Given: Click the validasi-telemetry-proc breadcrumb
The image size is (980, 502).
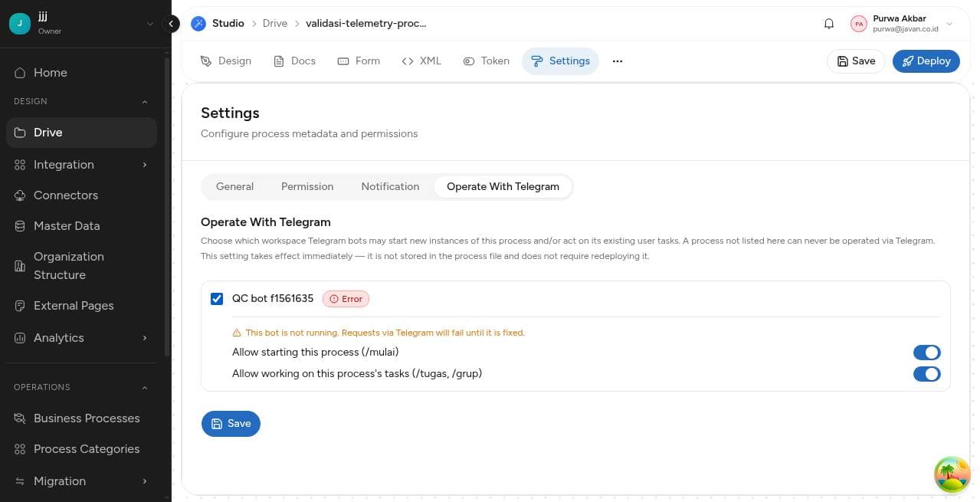Looking at the screenshot, I should pyautogui.click(x=365, y=24).
